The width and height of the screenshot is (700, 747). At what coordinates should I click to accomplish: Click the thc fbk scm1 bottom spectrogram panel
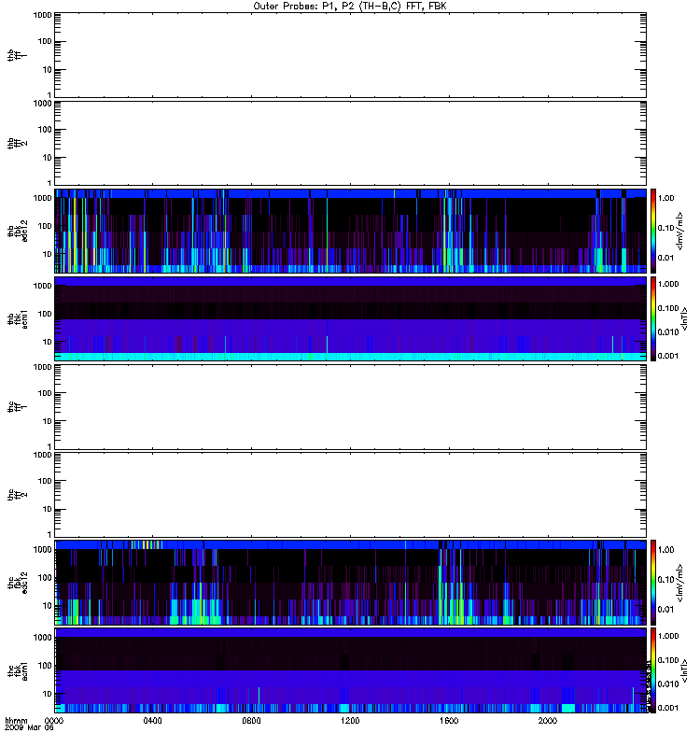351,670
